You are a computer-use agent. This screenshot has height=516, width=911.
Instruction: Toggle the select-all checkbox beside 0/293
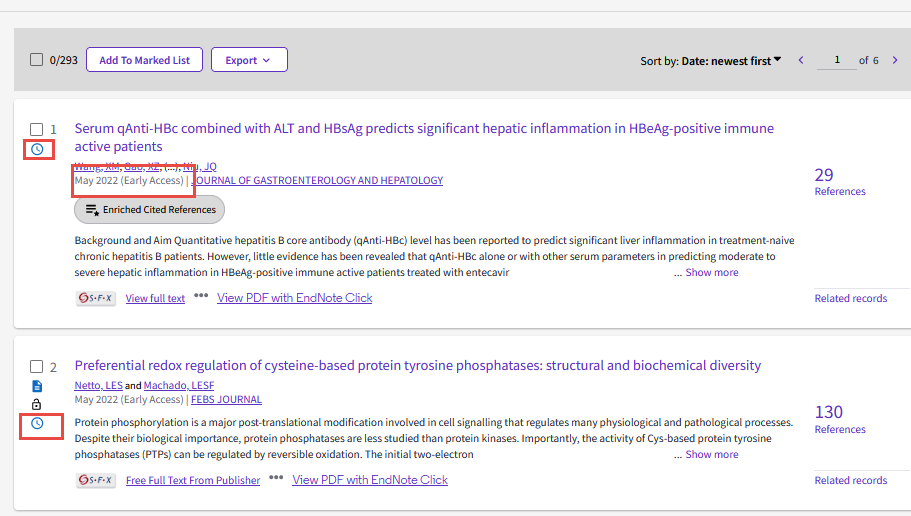tap(37, 60)
